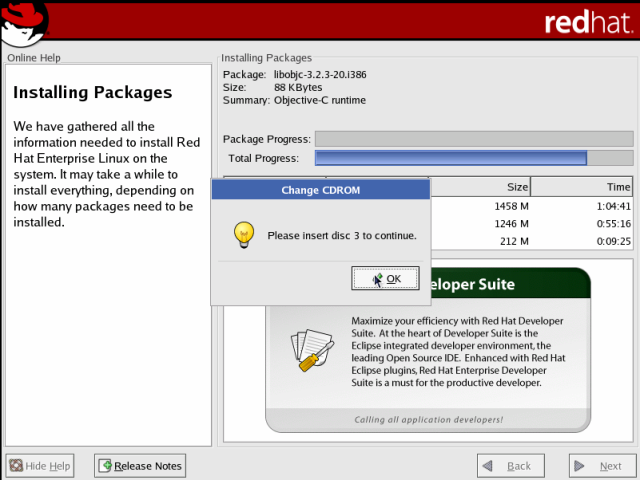Click the lightbulb icon in the dialog

point(244,235)
